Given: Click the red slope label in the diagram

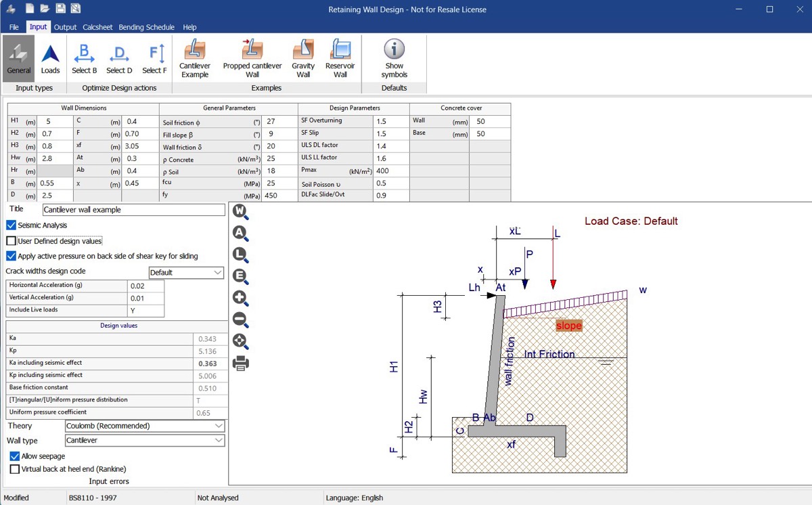Looking at the screenshot, I should point(568,326).
